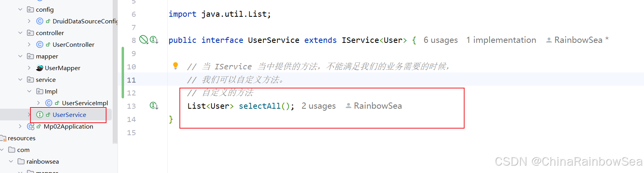The image size is (644, 173).
Task: Select the resources folder in the tree
Action: tap(18, 138)
